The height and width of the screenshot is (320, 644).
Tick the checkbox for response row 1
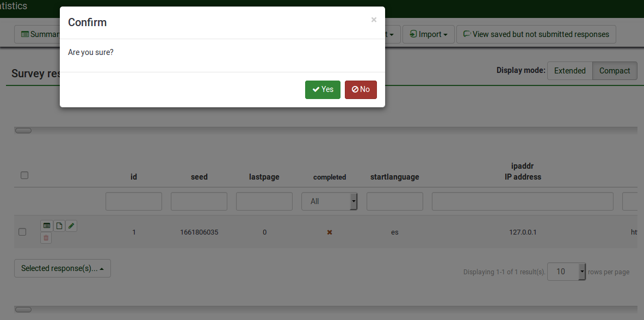(x=23, y=232)
